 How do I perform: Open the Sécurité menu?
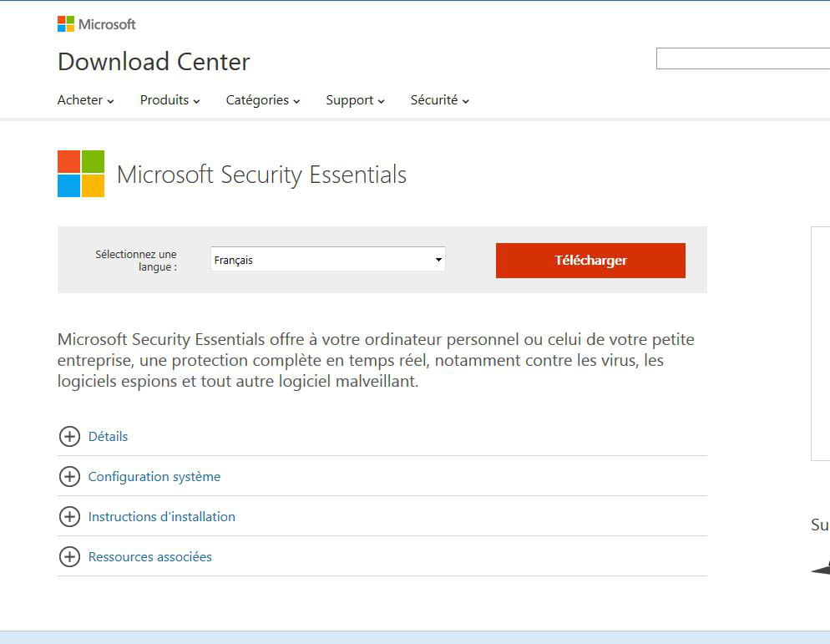(x=440, y=100)
